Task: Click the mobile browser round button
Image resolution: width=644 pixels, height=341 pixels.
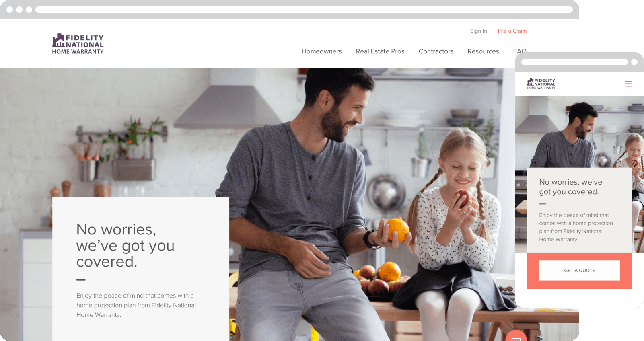Action: tap(634, 62)
